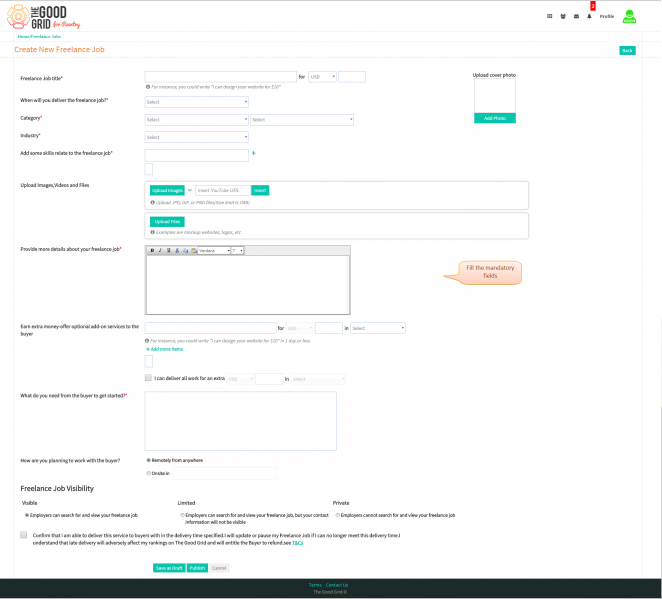
Task: Click the Upload Files button
Action: coord(167,222)
